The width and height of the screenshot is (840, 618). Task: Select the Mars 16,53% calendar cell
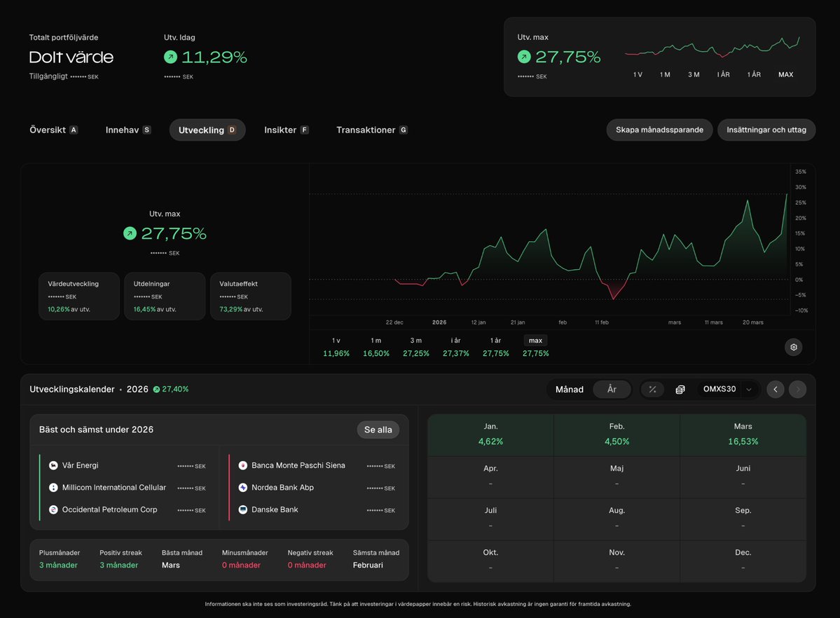(743, 434)
